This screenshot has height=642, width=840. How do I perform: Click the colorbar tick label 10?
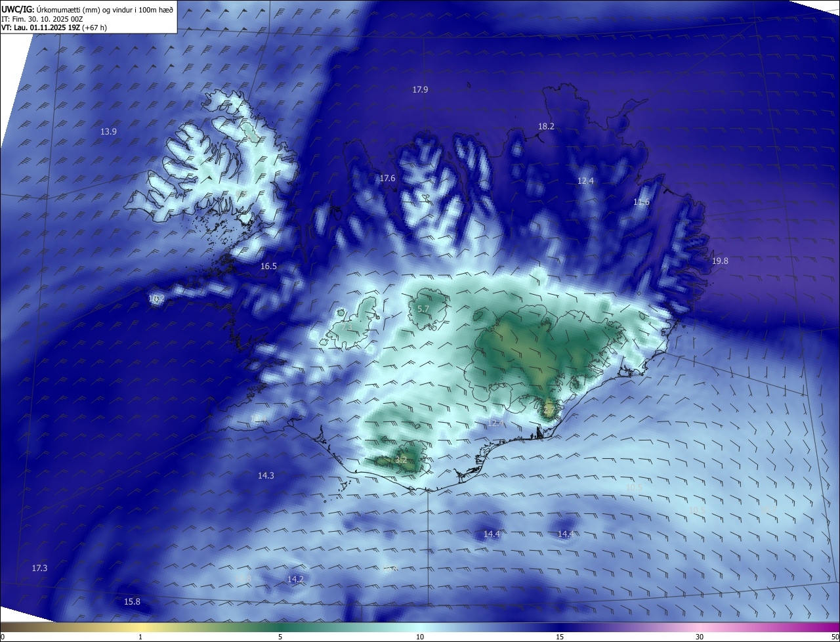[x=420, y=637]
